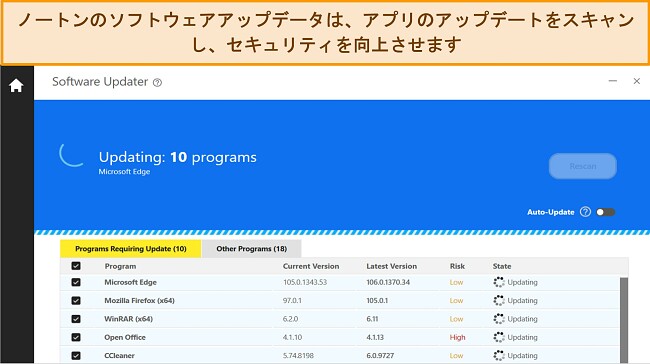Image resolution: width=650 pixels, height=364 pixels.
Task: Click the Low risk label for Microsoft Edge
Action: (456, 282)
